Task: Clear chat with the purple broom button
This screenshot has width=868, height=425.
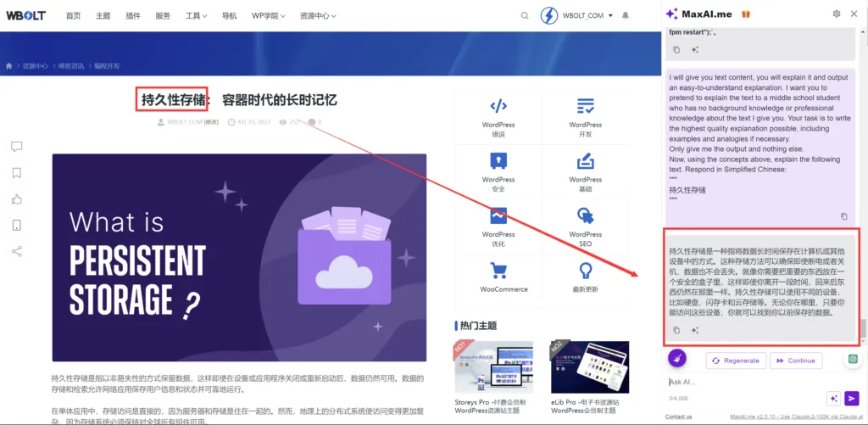Action: [676, 359]
